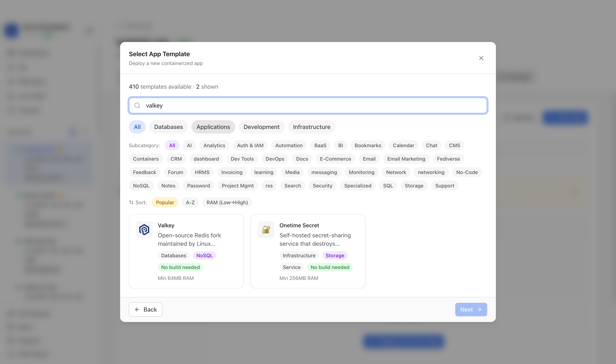The height and width of the screenshot is (364, 616).
Task: Filter by CRM subcategory
Action: tap(176, 159)
